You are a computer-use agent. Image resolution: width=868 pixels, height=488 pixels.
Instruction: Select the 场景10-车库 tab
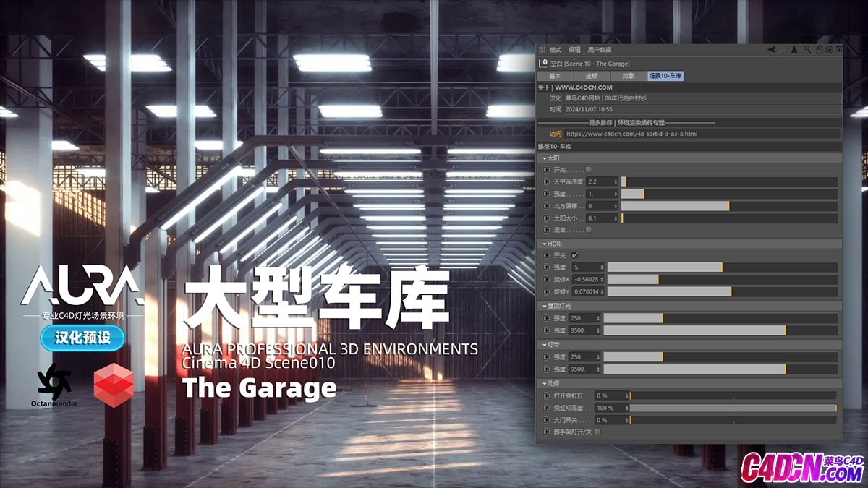pyautogui.click(x=665, y=76)
